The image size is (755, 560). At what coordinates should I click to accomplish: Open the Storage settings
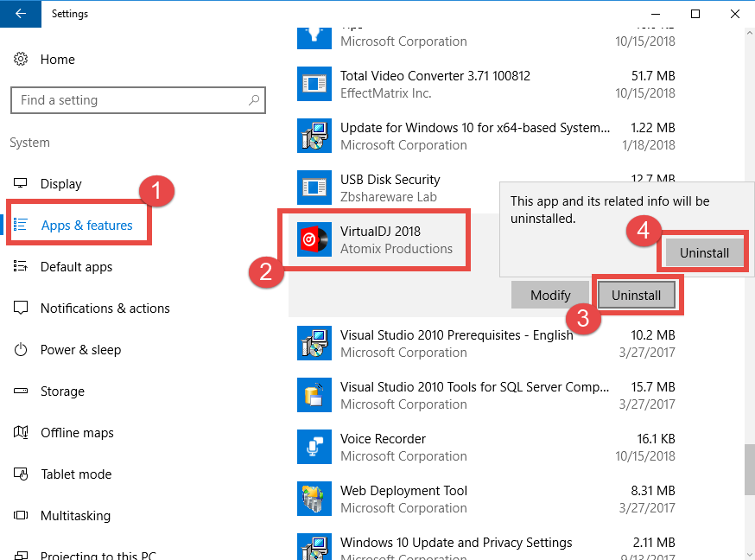pos(62,391)
